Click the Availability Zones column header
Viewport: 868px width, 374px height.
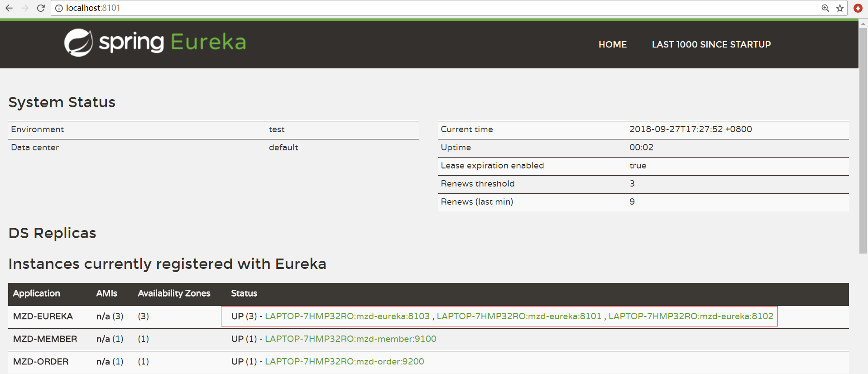coord(174,293)
